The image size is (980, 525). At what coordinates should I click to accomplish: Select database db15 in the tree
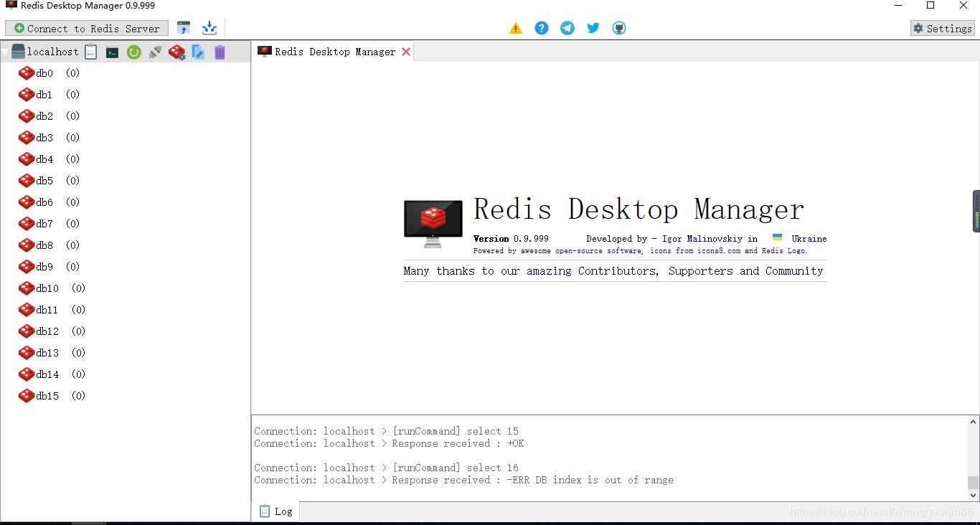click(52, 396)
